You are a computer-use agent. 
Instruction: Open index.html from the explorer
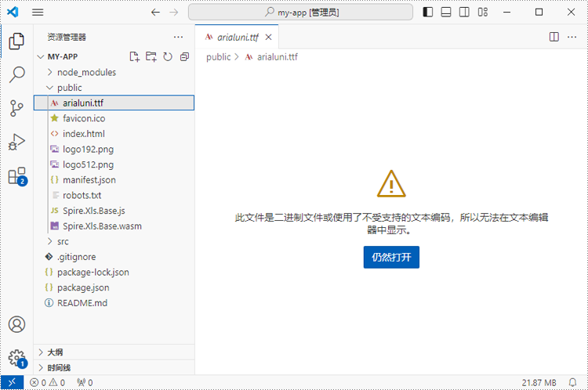pos(114,133)
